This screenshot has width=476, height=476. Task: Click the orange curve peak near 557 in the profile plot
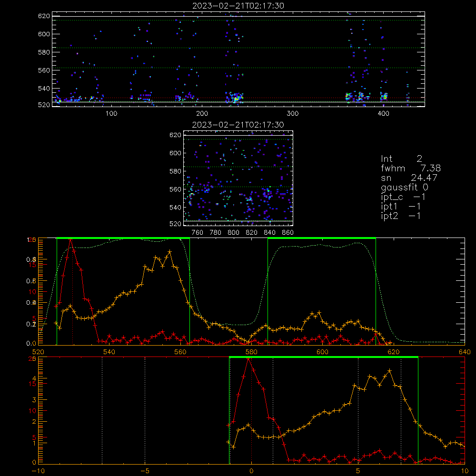pos(170,252)
